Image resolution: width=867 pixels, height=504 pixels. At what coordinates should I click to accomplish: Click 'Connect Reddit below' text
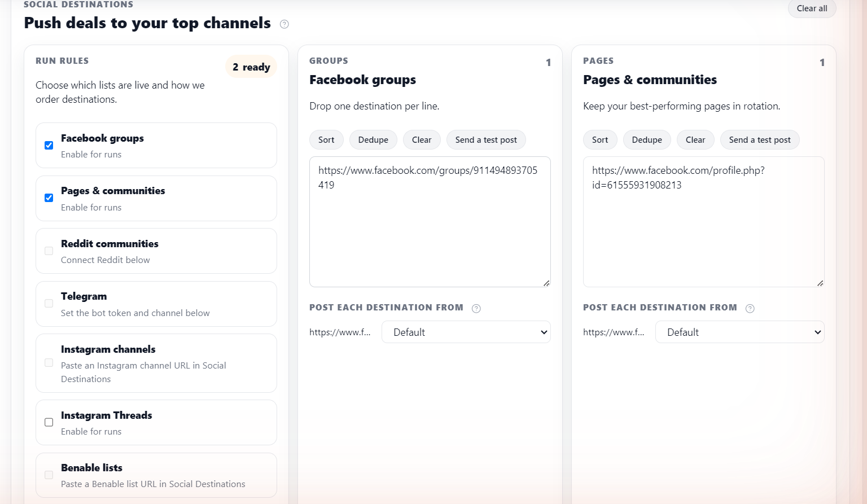tap(106, 260)
